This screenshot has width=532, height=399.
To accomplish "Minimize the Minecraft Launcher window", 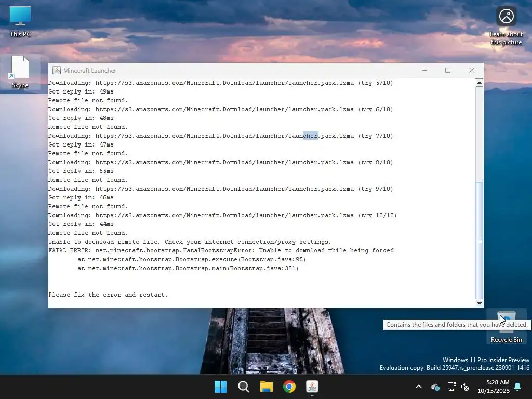I will pos(424,70).
